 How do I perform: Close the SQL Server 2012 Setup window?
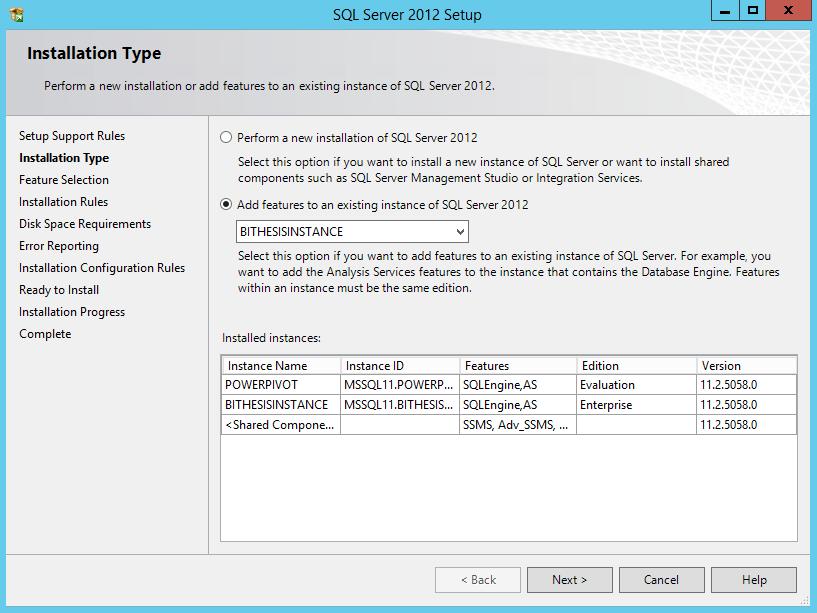[x=789, y=11]
